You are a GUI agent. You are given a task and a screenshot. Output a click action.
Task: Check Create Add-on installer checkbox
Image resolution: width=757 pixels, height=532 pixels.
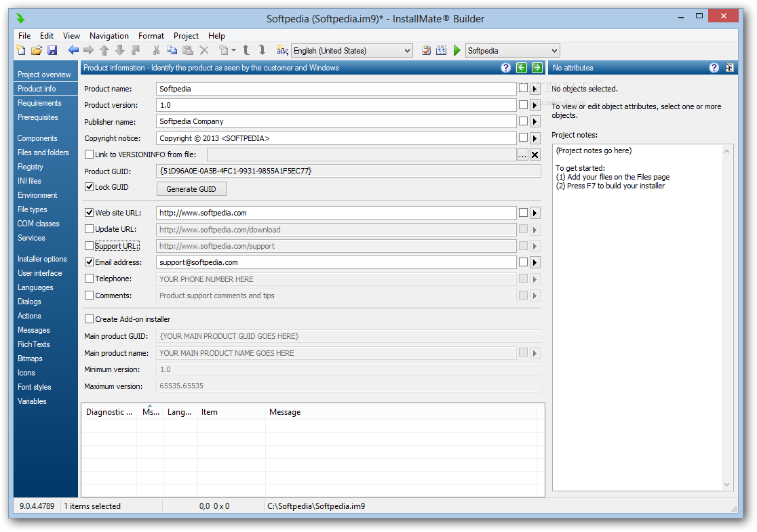point(89,319)
